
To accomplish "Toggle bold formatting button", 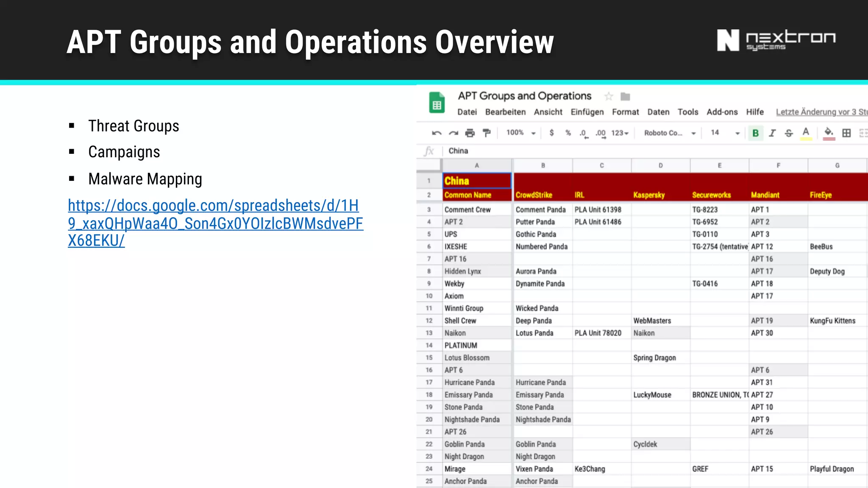I will (755, 133).
